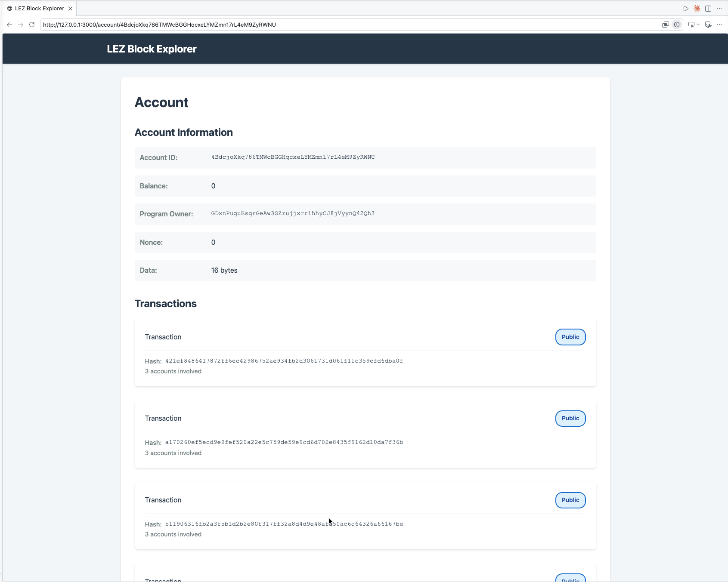
Task: Go back using the browser back arrow
Action: tap(9, 25)
